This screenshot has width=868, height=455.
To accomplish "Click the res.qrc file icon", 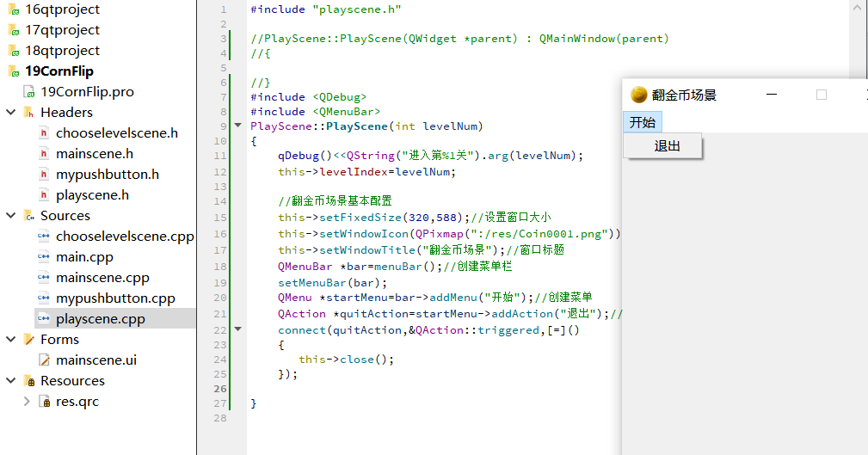I will click(44, 402).
